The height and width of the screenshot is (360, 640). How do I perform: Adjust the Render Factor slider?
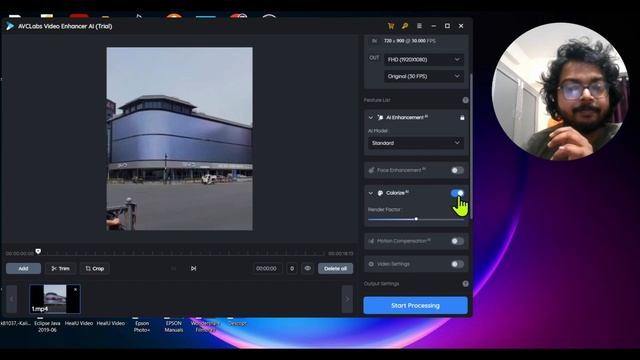[x=416, y=219]
